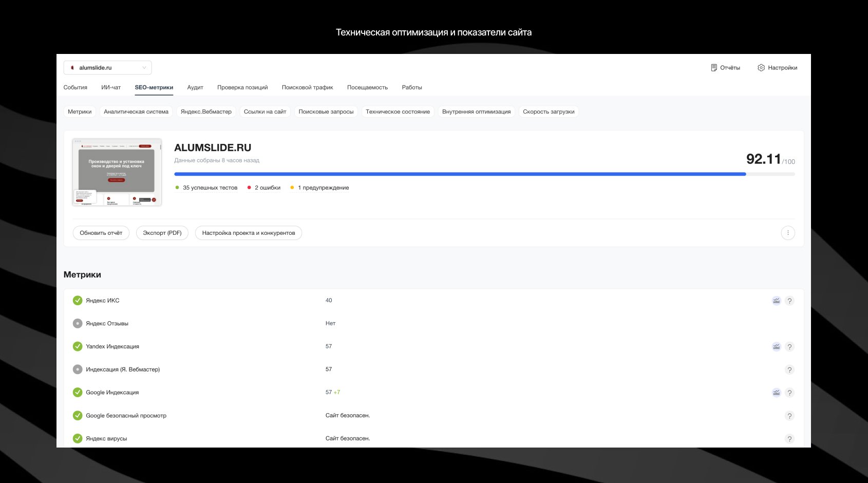This screenshot has height=483, width=868.
Task: Click the Обновить отчёт button
Action: coord(101,233)
